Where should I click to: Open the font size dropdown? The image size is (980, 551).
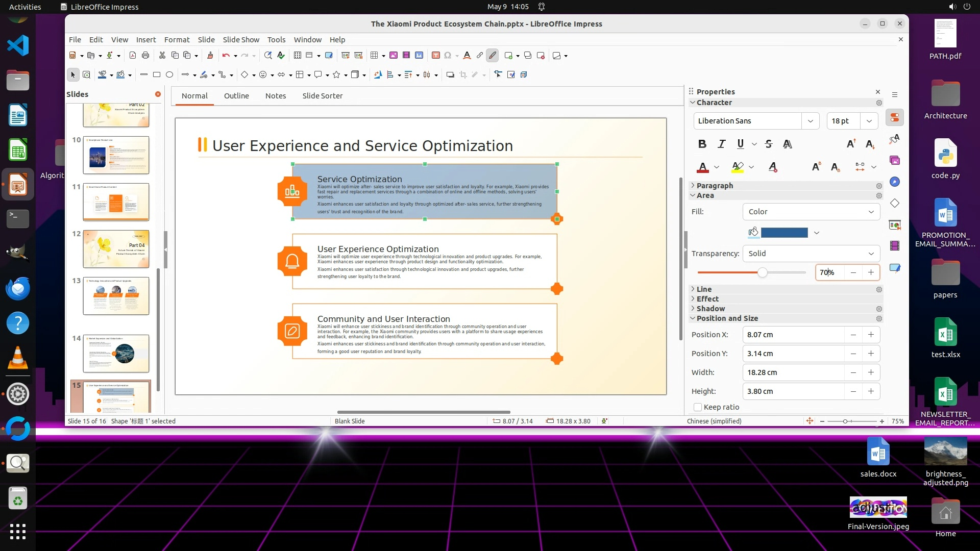coord(869,121)
